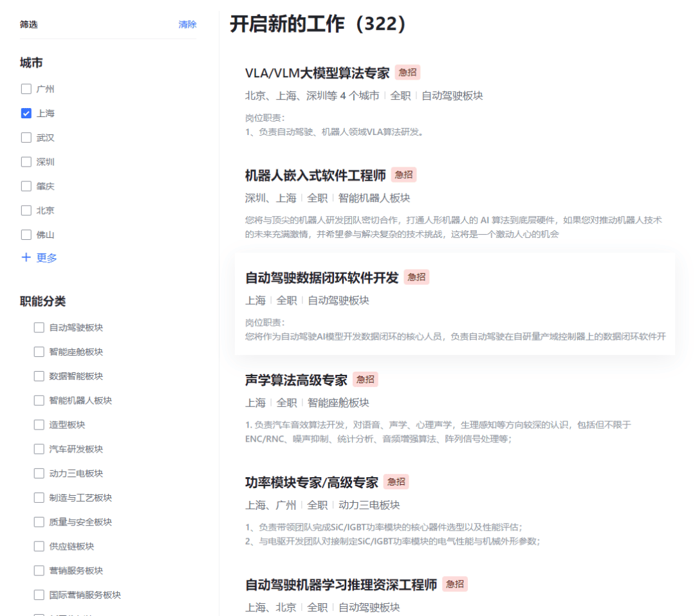The image size is (695, 616).
Task: Check the 营销服务板块 category checkbox
Action: (x=39, y=570)
